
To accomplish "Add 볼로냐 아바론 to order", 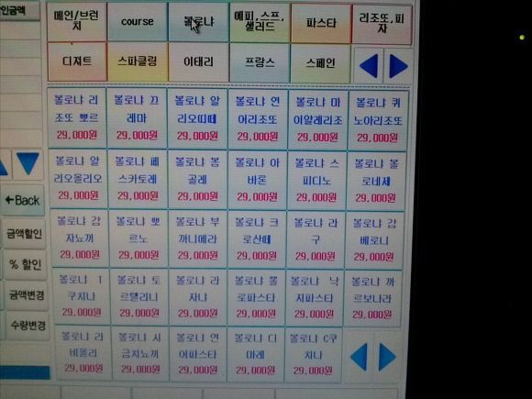I will pos(257,181).
